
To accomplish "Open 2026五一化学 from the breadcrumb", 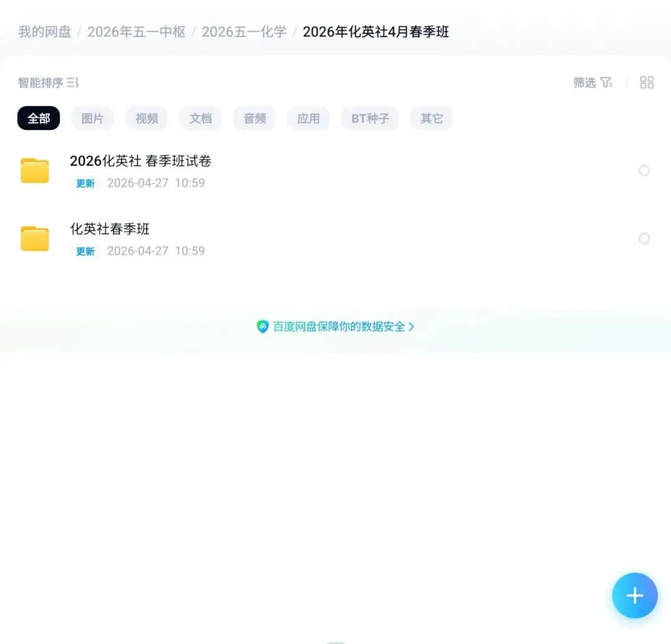I will pyautogui.click(x=243, y=32).
